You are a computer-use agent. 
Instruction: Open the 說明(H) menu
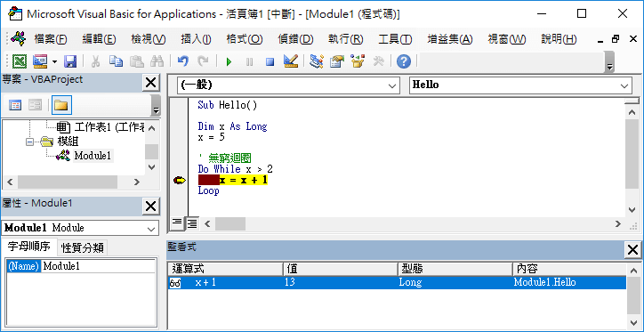point(559,39)
